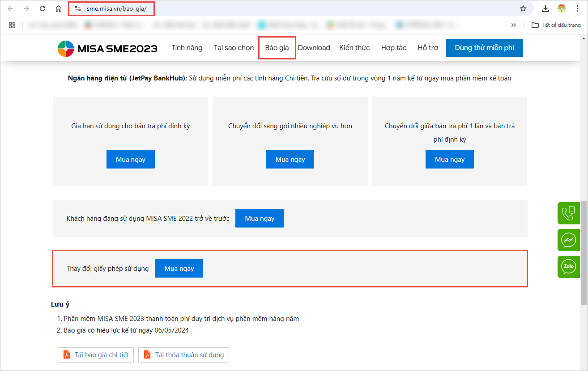Click the browser reload icon
The image size is (588, 371).
click(x=43, y=8)
